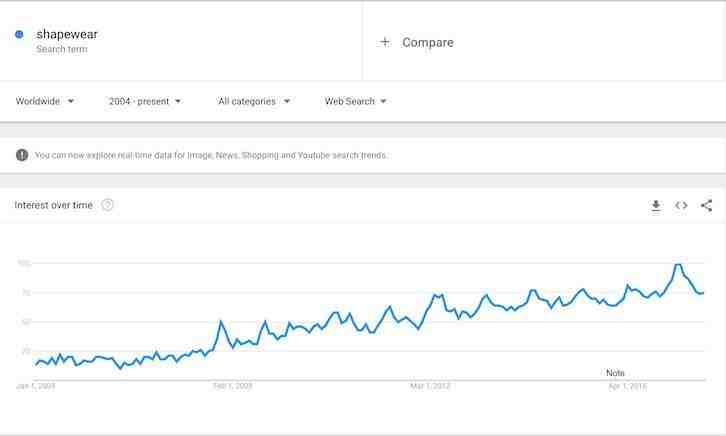Click the exclamation info icon in notice
This screenshot has height=436, width=726.
click(x=22, y=155)
